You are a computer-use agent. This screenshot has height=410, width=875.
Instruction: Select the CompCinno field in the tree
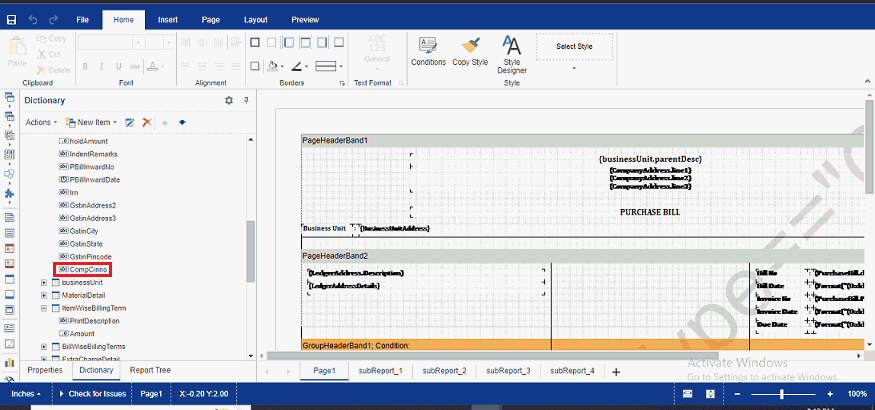[x=88, y=270]
